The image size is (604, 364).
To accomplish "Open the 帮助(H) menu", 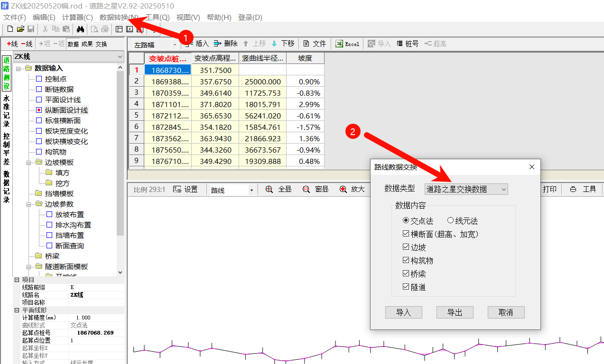I will [x=219, y=18].
